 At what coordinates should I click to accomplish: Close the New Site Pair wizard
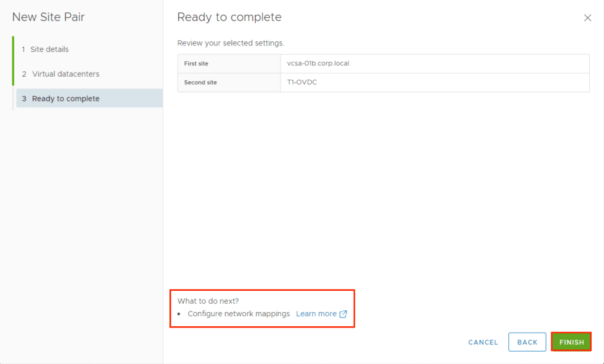587,18
